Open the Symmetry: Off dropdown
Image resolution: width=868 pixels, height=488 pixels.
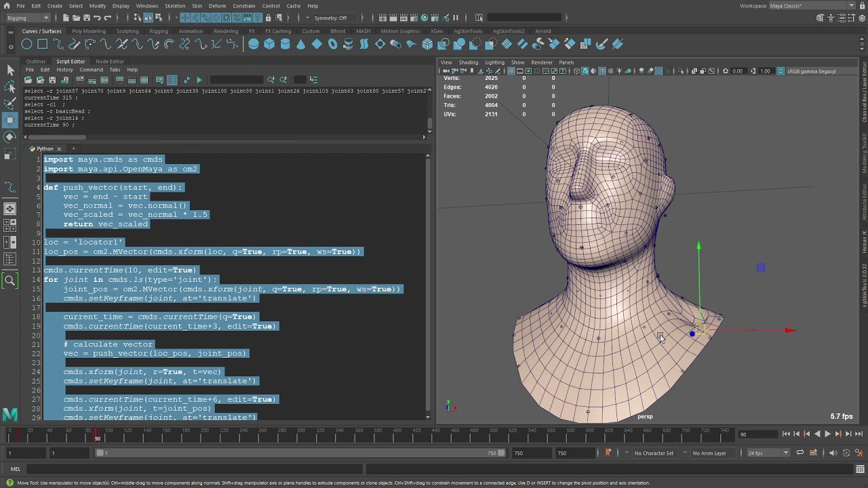point(334,18)
